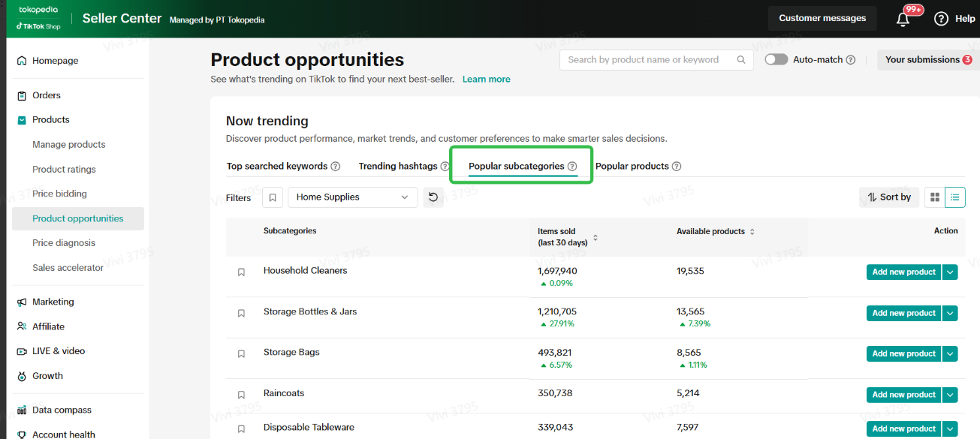The image size is (980, 439).
Task: Open the Popular products tab
Action: (632, 167)
